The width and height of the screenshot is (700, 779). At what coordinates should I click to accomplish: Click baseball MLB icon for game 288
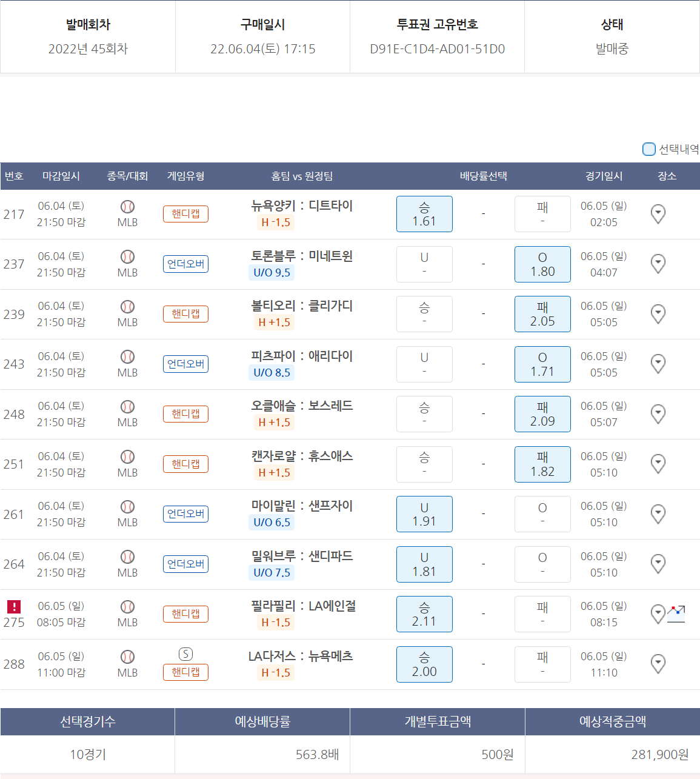[127, 657]
